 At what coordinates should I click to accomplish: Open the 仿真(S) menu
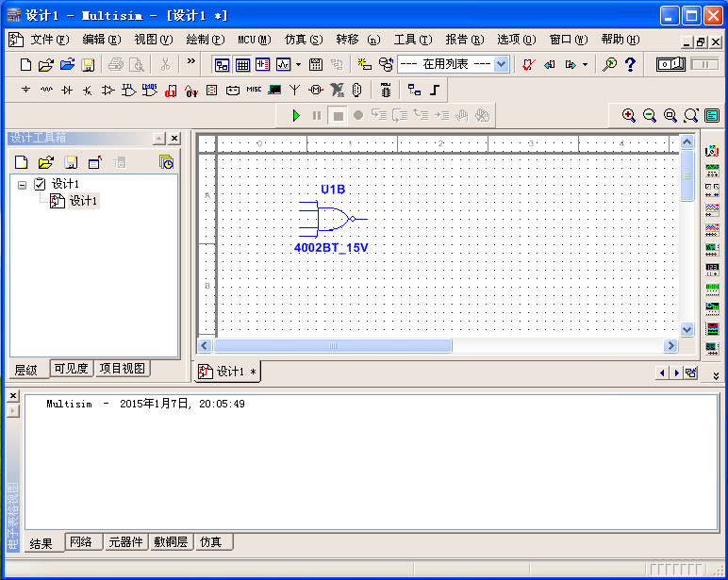tap(304, 40)
